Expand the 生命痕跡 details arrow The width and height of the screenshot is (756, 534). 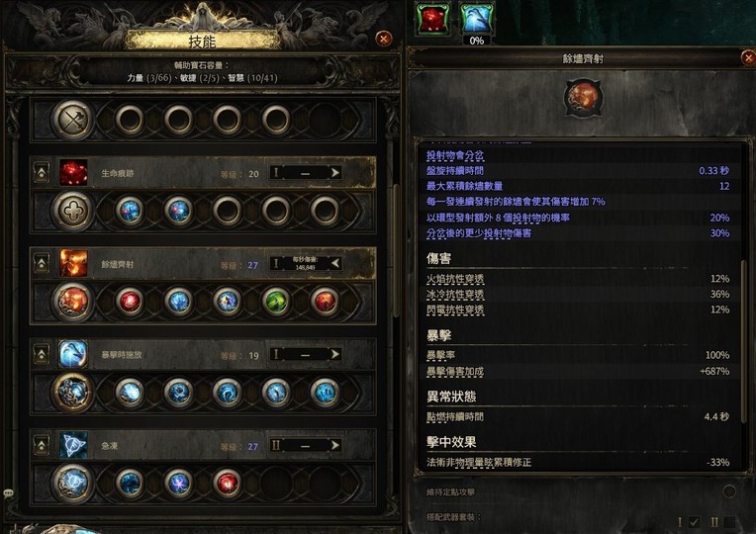click(x=334, y=172)
